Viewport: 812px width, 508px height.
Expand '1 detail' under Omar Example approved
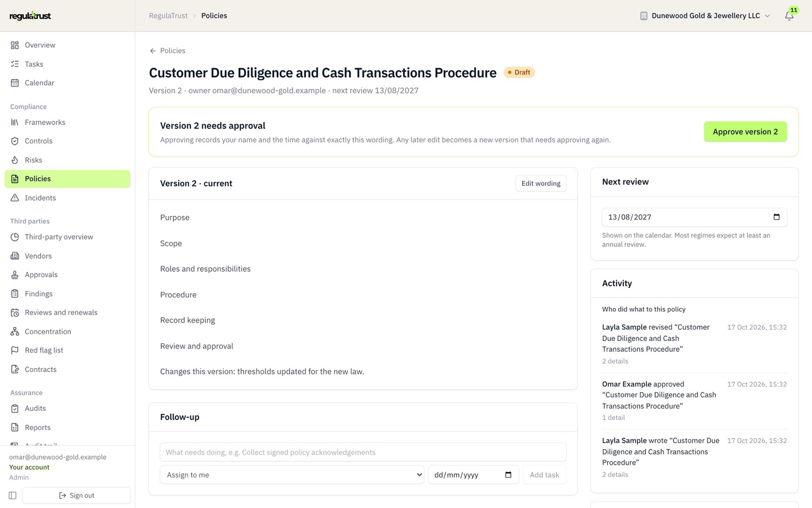click(x=614, y=418)
